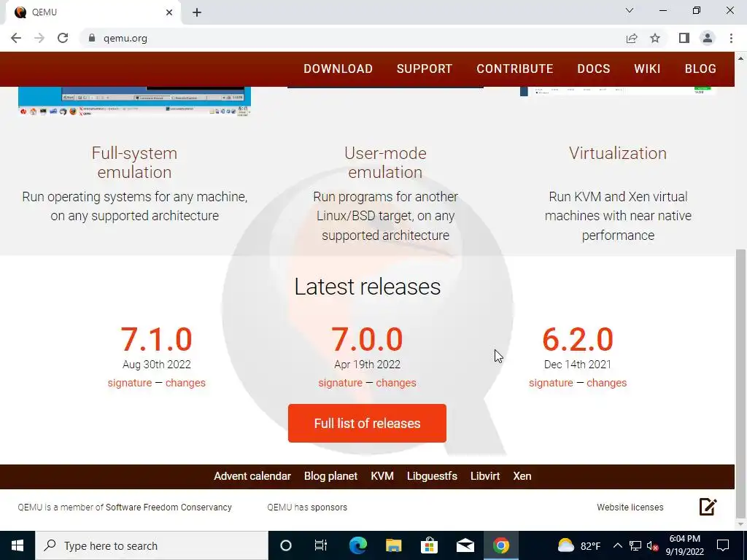Open Libvirt footer link

485,476
